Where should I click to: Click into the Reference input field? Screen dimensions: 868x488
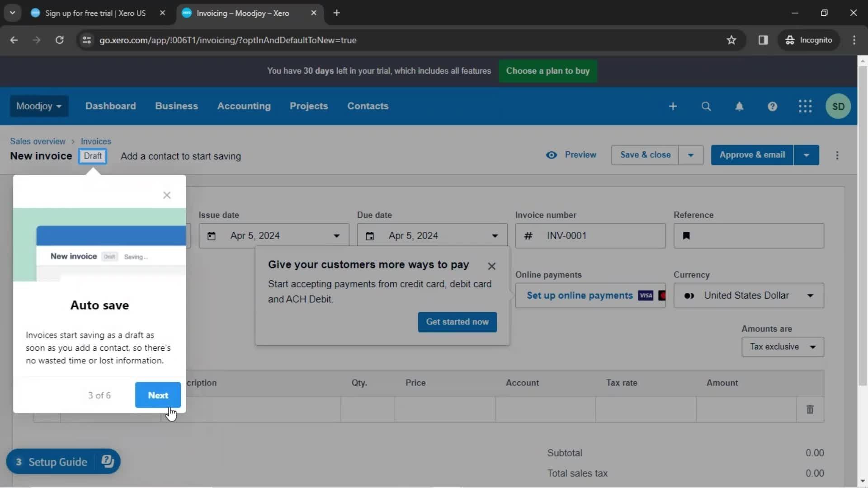[x=749, y=236]
